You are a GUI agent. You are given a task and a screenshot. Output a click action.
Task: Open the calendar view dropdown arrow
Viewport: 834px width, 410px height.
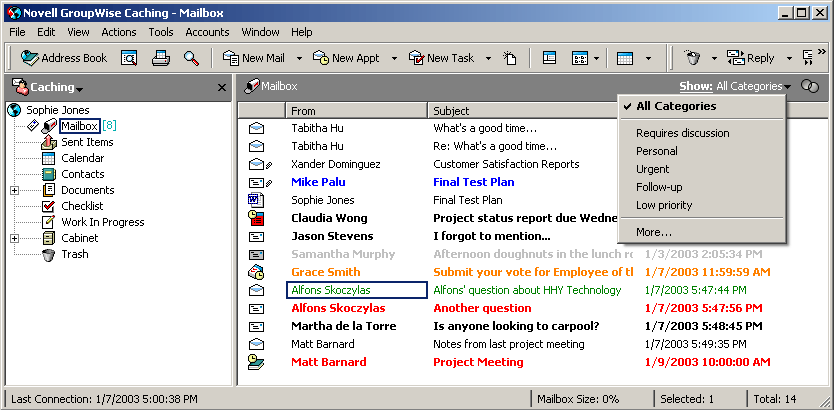point(648,58)
